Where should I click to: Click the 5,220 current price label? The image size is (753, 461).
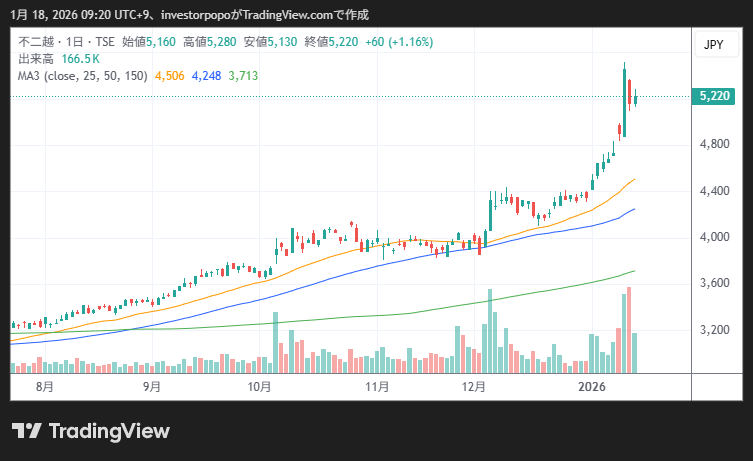[714, 96]
